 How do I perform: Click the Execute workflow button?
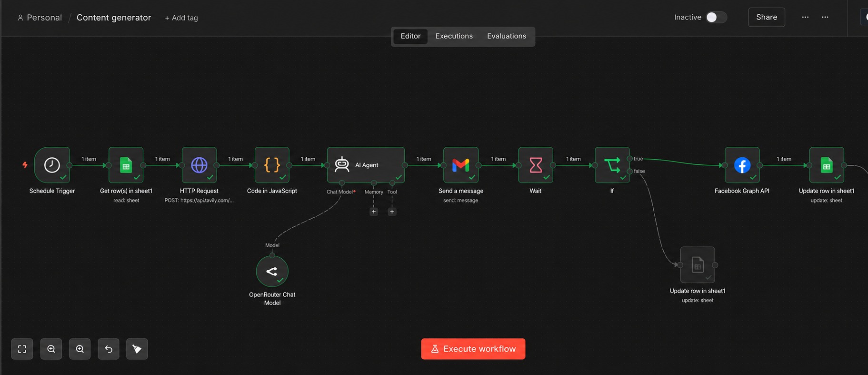(473, 349)
